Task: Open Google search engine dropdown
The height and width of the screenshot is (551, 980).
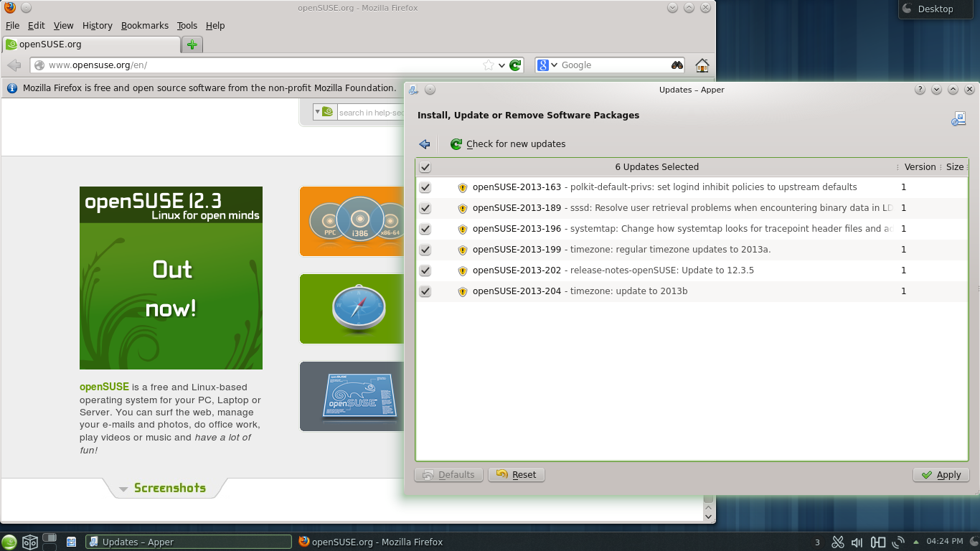Action: [x=554, y=65]
